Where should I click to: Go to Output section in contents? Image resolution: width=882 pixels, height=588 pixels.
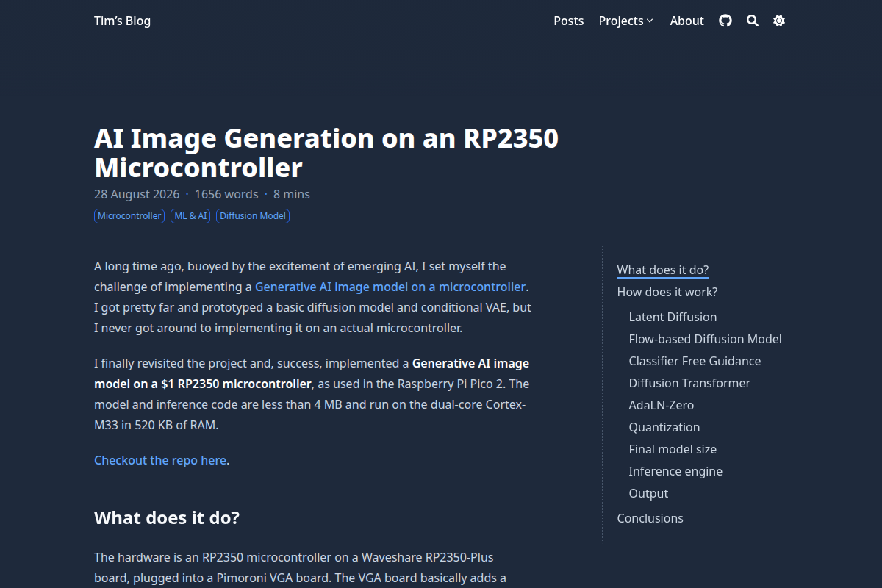pyautogui.click(x=648, y=493)
